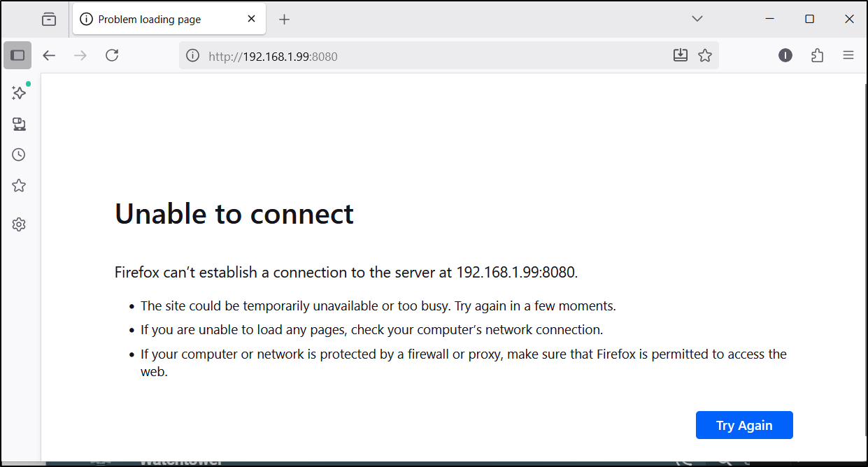The width and height of the screenshot is (868, 467).
Task: Open the Firefox application hamburger menu
Action: tap(848, 55)
